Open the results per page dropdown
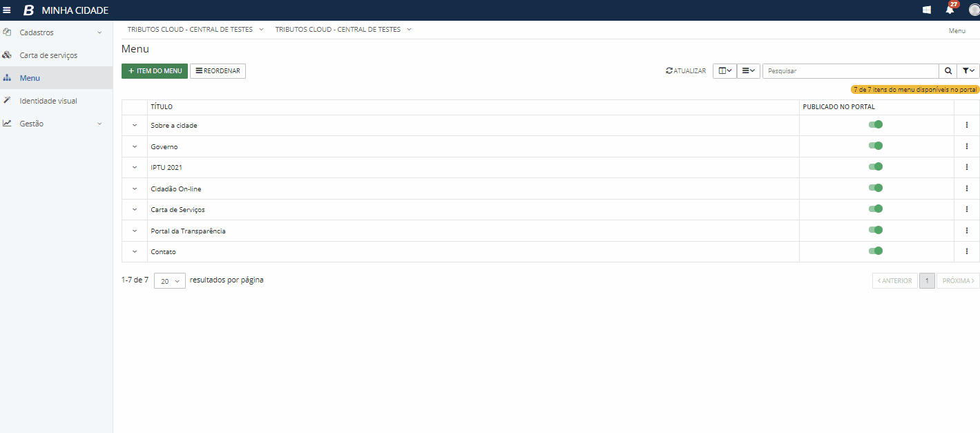980x433 pixels. pyautogui.click(x=169, y=281)
